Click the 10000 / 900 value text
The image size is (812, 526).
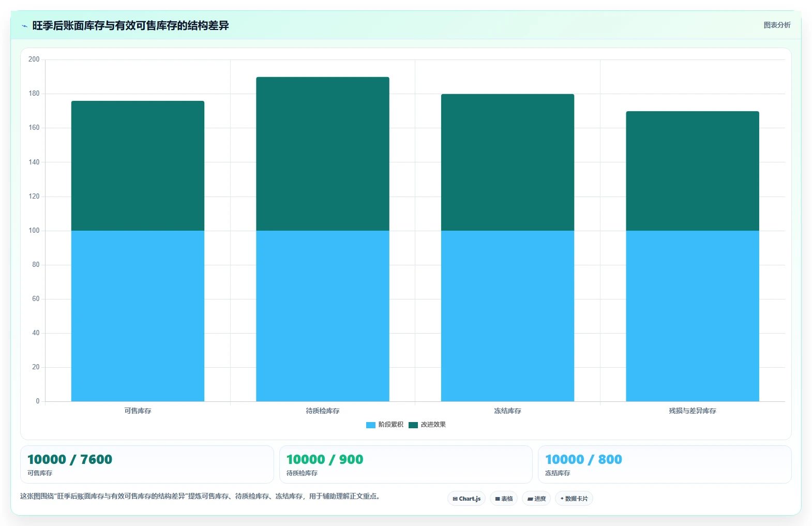point(325,459)
